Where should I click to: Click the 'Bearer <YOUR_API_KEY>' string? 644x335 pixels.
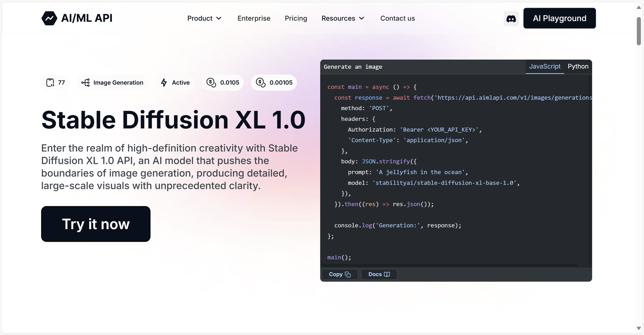click(439, 130)
